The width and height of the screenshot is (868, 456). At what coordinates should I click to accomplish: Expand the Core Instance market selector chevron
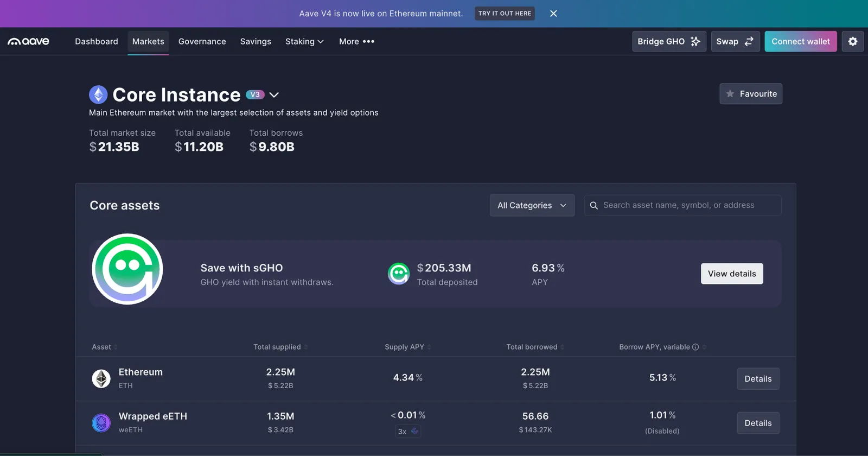274,94
